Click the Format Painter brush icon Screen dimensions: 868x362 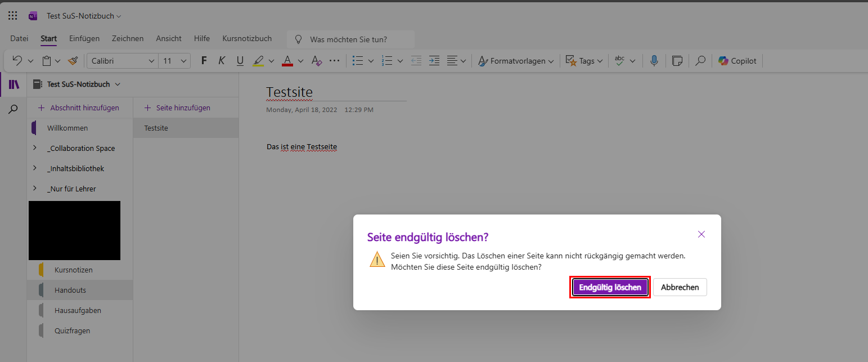[73, 61]
